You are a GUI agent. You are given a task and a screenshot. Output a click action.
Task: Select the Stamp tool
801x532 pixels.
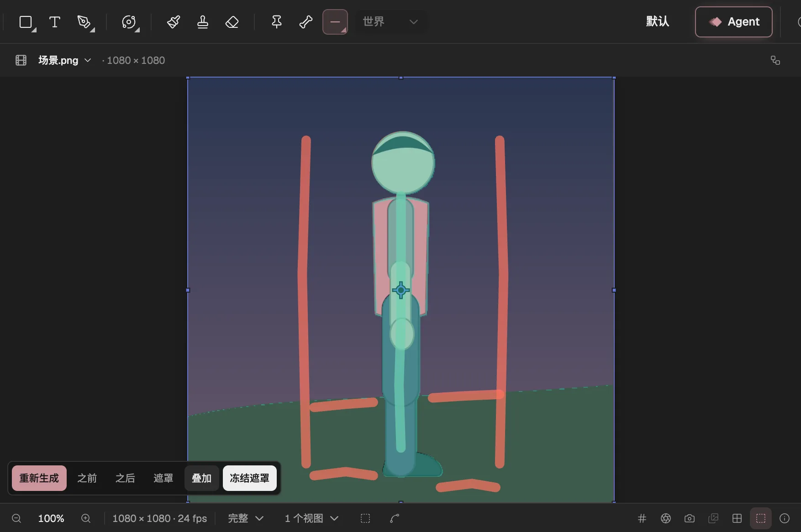tap(203, 22)
